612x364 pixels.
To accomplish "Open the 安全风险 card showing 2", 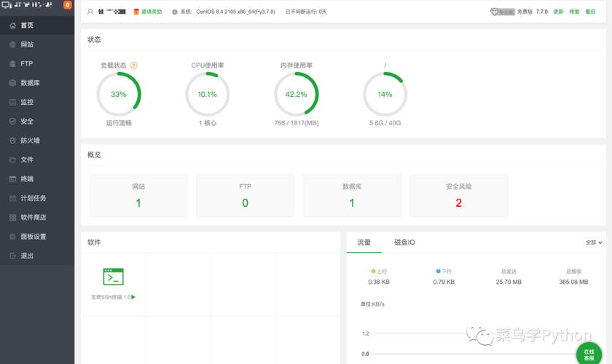I will tap(458, 195).
